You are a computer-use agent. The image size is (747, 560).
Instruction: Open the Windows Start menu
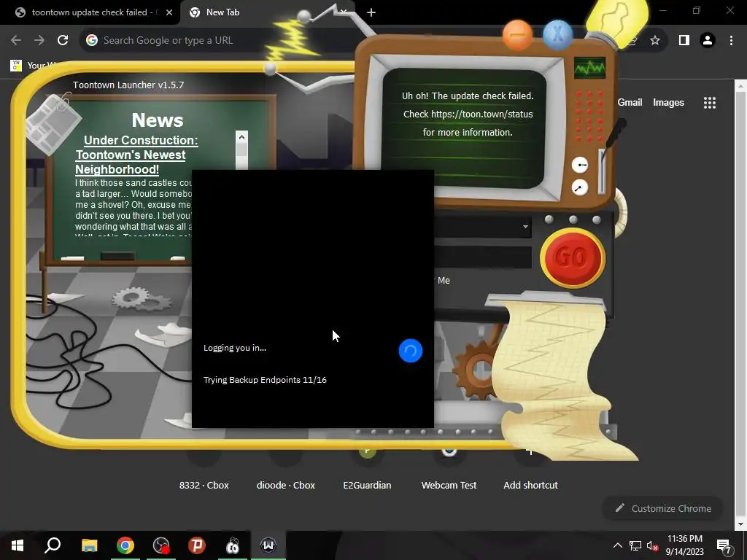(18, 545)
